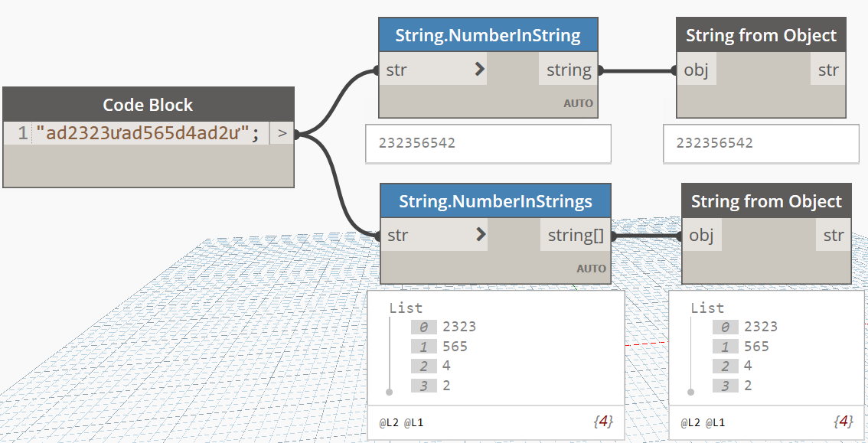Screen dimensions: 868x443
Task: Expand the str port chevron on String.NumberInStrings
Action: pos(480,235)
